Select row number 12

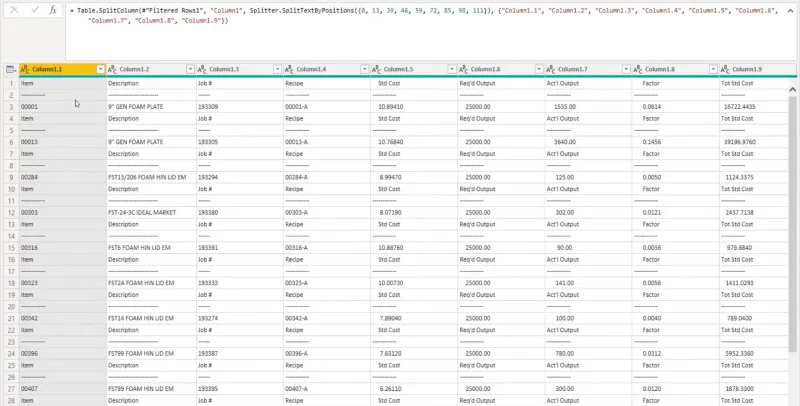(x=10, y=212)
